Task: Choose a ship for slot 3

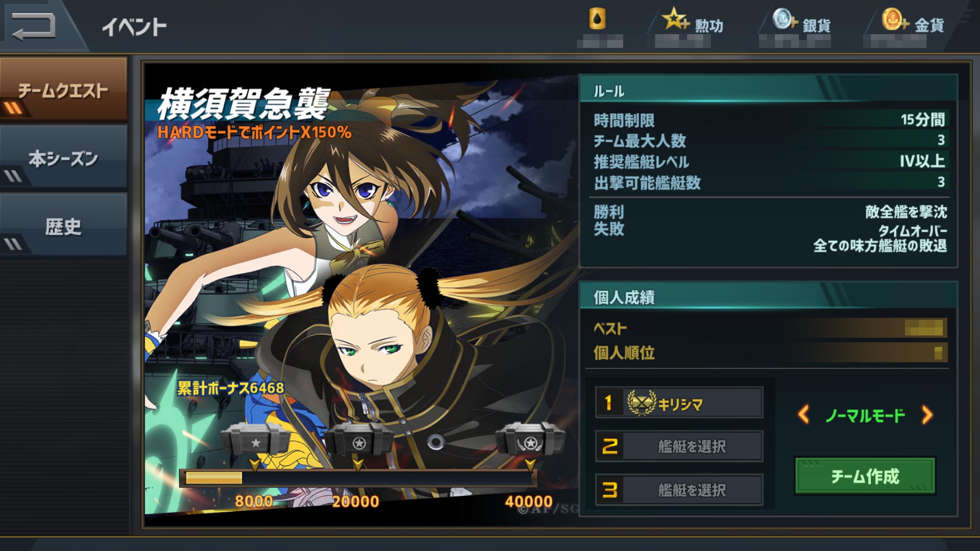Action: tap(679, 490)
